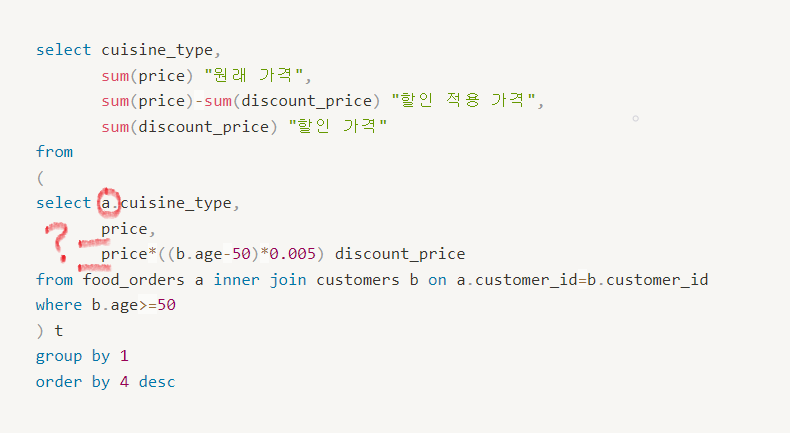Click the small circle marker at right
This screenshot has height=433, width=790.
tap(635, 118)
